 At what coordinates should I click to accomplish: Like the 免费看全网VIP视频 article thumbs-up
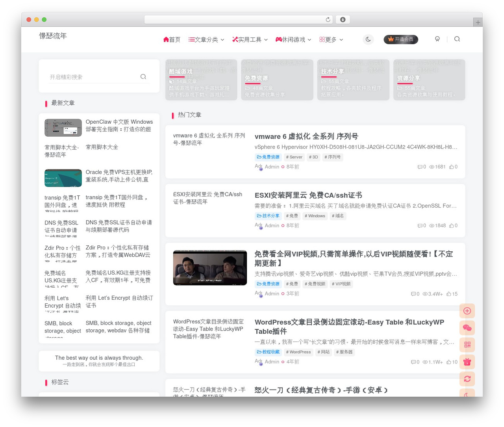452,294
